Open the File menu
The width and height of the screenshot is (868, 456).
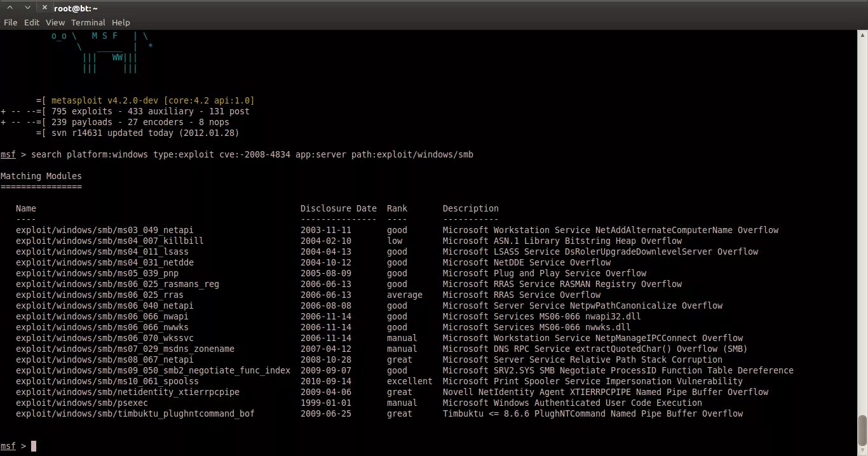click(10, 22)
